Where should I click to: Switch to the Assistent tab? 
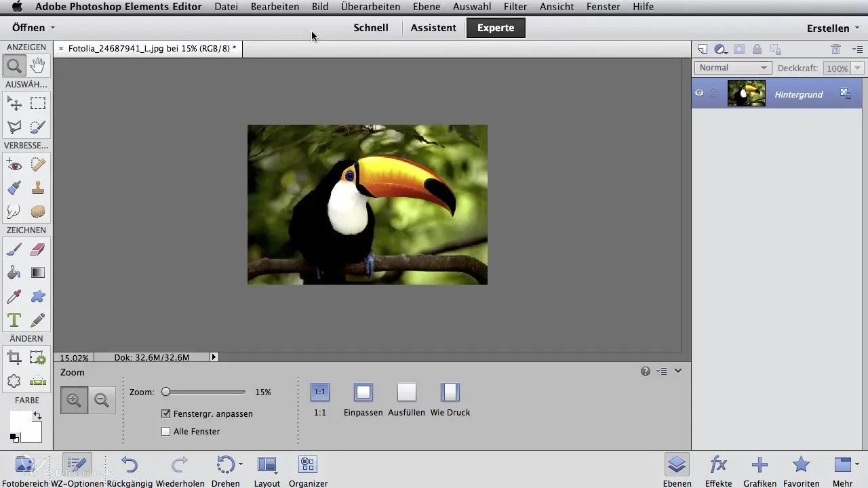[x=433, y=28]
